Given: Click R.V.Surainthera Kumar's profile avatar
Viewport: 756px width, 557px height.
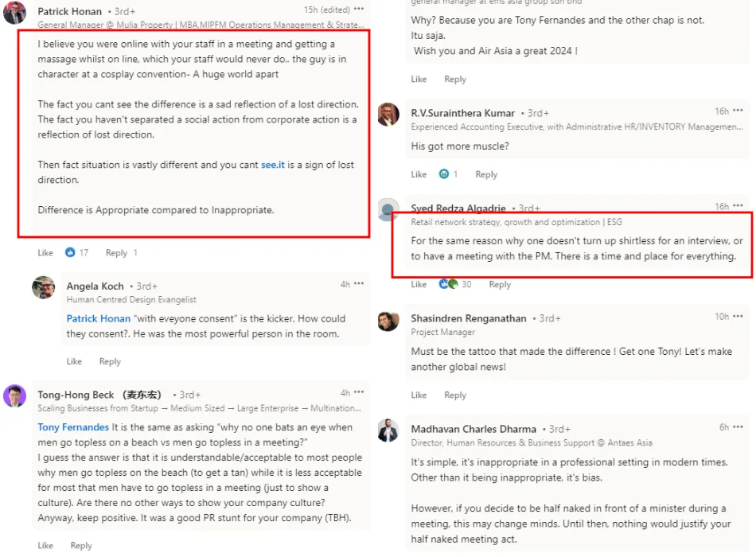Looking at the screenshot, I should (388, 114).
